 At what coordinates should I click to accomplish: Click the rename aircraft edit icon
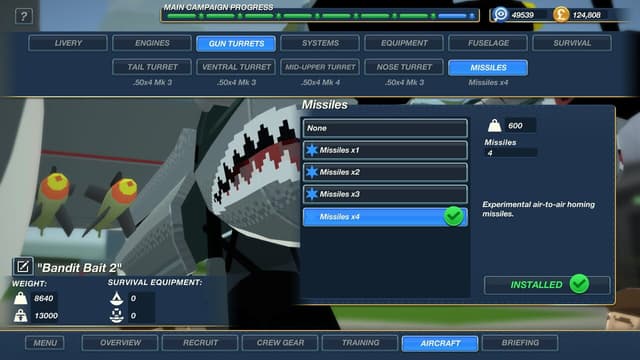click(x=22, y=267)
